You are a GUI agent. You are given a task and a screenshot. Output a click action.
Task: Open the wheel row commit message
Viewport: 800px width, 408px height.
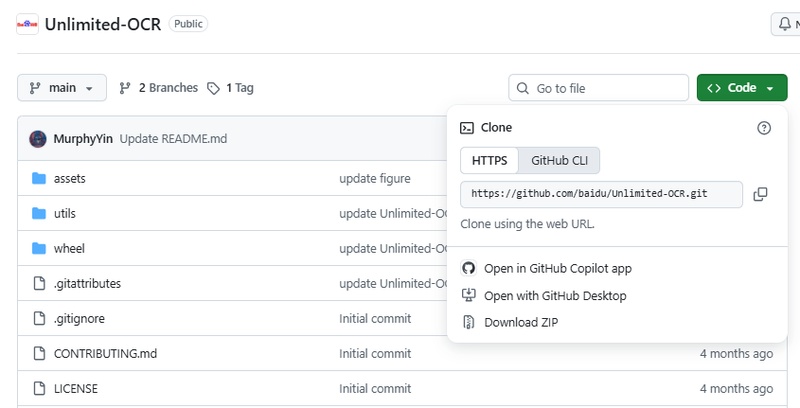(393, 248)
